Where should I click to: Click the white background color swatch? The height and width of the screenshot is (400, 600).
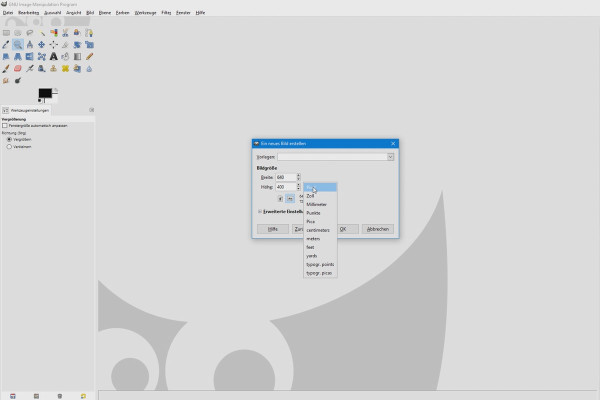[x=55, y=100]
